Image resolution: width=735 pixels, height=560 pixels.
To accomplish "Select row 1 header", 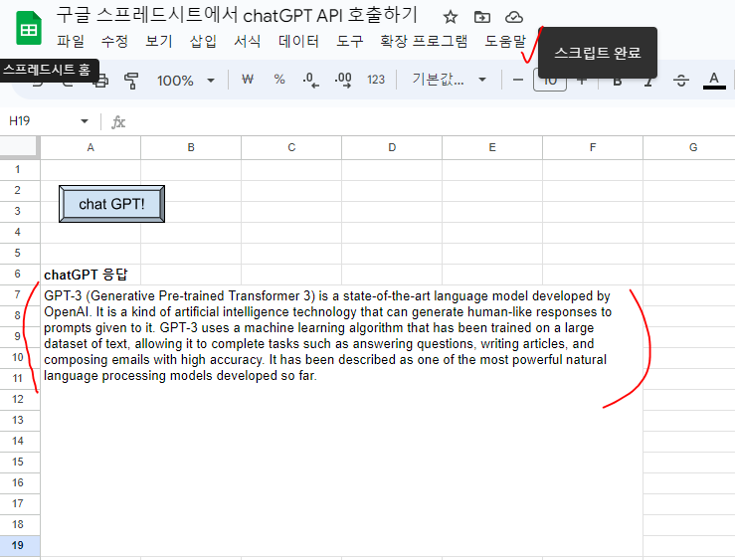I will (18, 170).
